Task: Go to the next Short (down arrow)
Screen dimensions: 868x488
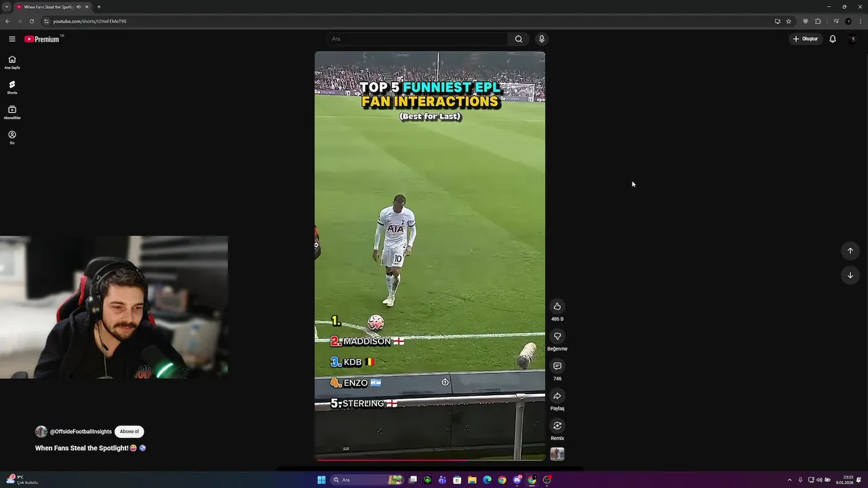Action: (850, 275)
